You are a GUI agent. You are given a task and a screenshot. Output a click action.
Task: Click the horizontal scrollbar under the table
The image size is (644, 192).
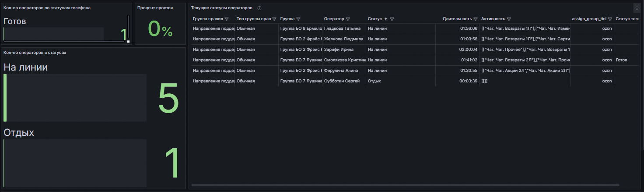pos(394,185)
